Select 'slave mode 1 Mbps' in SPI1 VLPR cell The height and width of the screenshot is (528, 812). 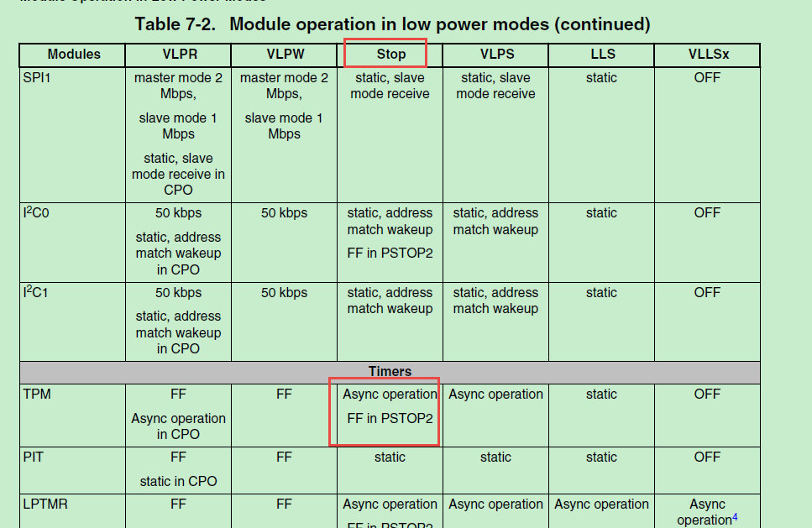178,126
